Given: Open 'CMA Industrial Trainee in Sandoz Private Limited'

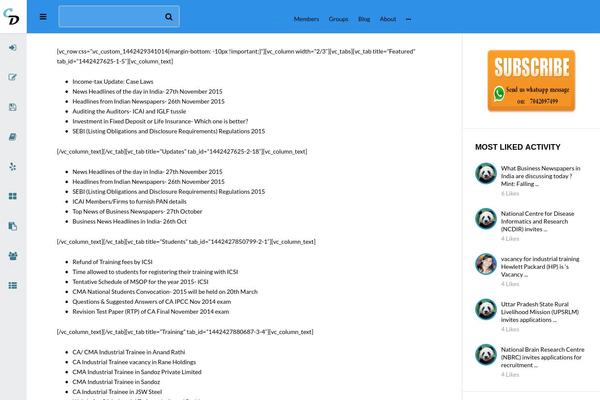Looking at the screenshot, I should 137,372.
